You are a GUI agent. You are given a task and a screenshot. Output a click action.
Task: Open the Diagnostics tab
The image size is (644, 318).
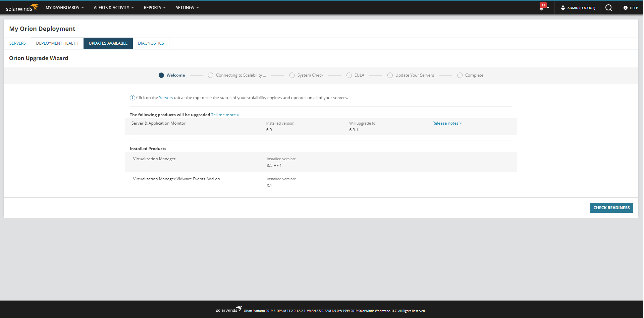click(x=151, y=43)
